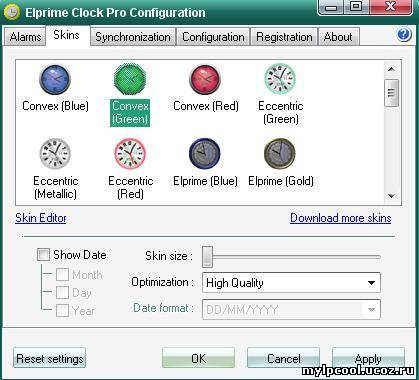Screen dimensions: 419x380
Task: Switch to the Alarms tab
Action: pos(25,37)
